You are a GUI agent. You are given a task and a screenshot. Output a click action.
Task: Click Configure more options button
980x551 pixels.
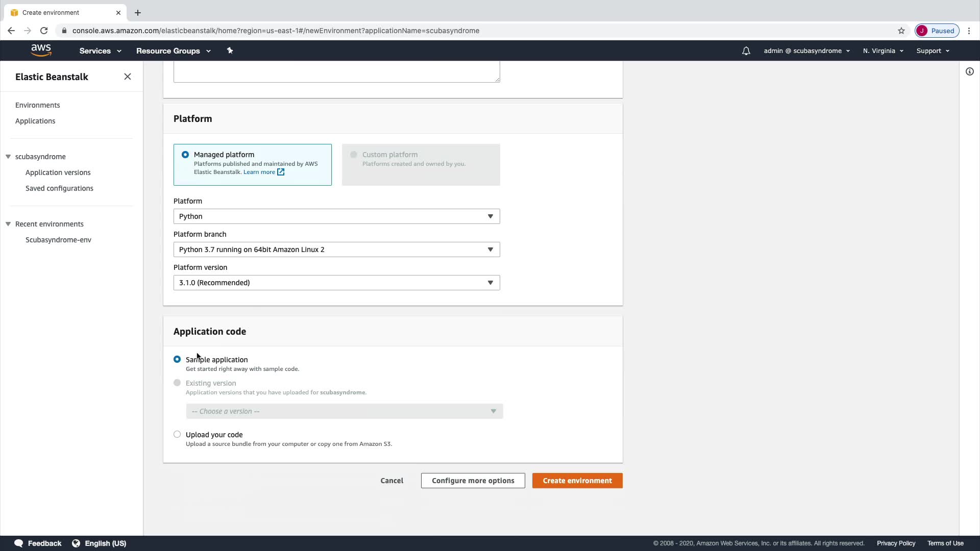pos(473,481)
